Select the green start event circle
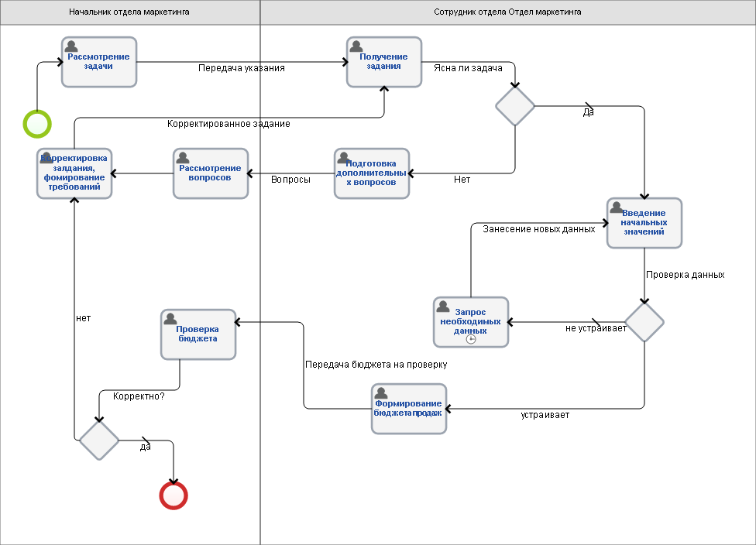 (37, 125)
